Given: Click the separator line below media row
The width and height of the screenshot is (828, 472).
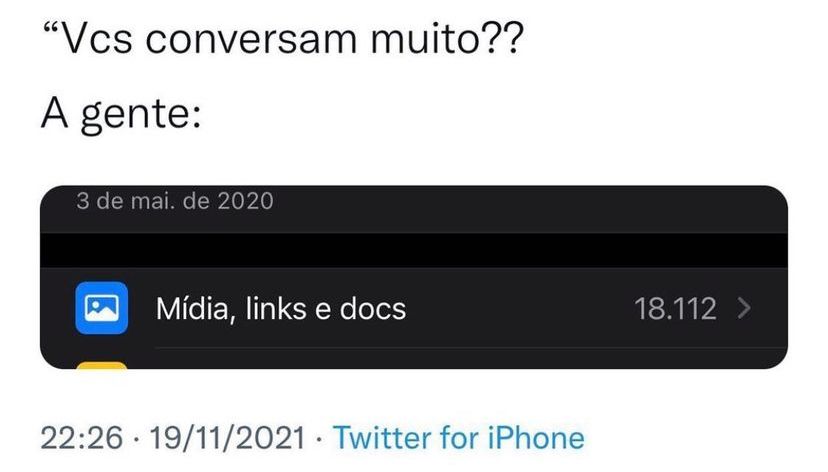Looking at the screenshot, I should (x=471, y=348).
